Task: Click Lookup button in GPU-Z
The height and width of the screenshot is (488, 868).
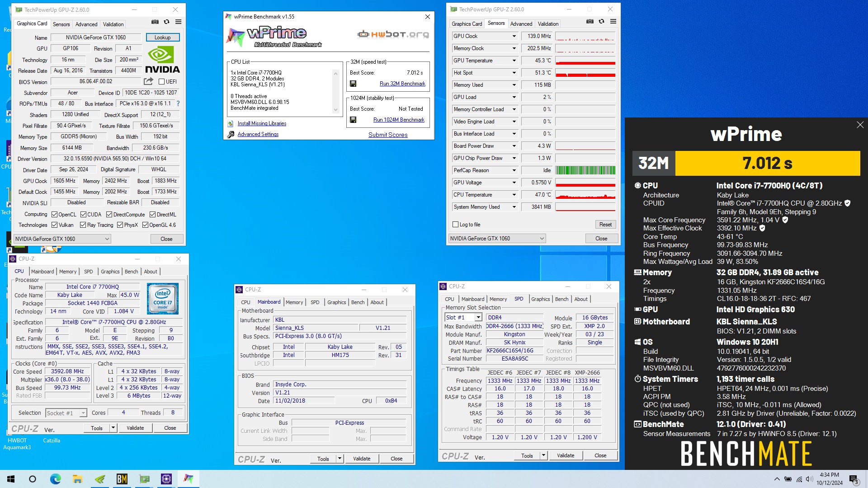Action: click(163, 38)
